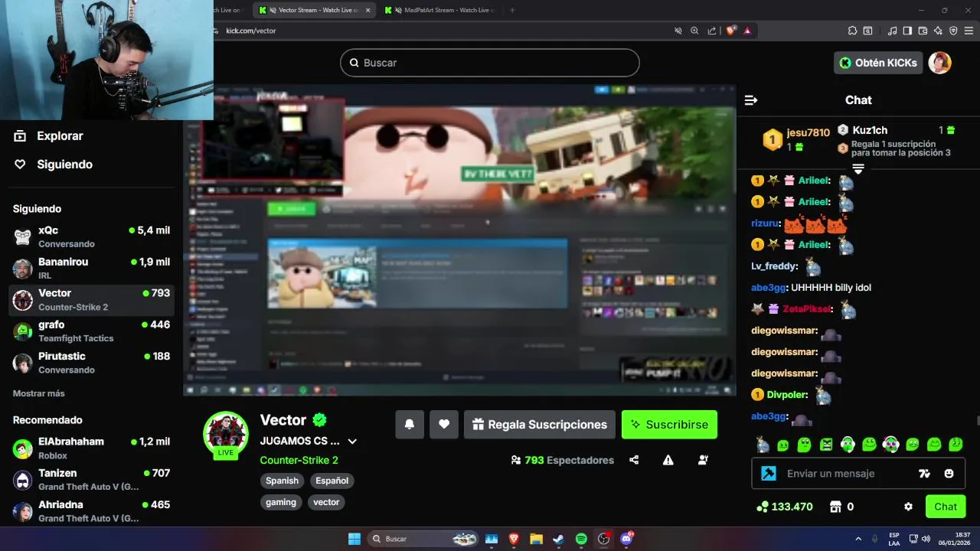Open chat settings gear
This screenshot has height=551, width=980.
click(x=908, y=507)
